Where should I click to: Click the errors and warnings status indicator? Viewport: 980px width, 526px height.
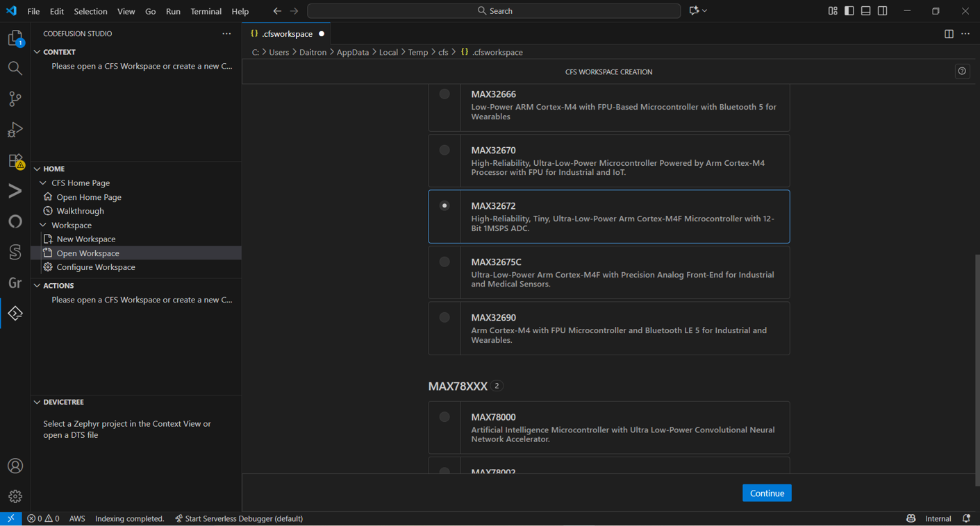coord(43,518)
